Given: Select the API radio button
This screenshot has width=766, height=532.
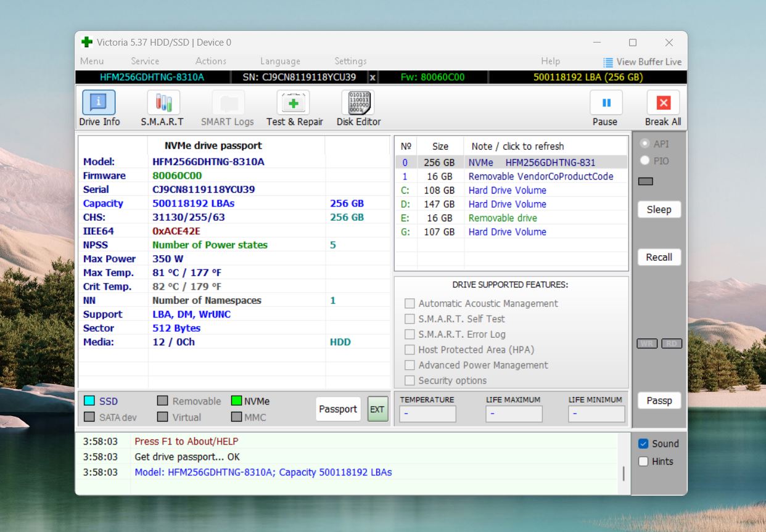Looking at the screenshot, I should coord(645,144).
